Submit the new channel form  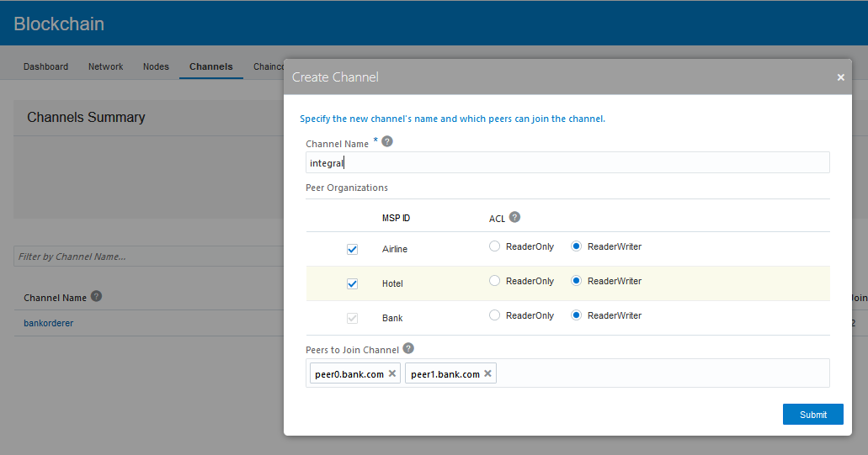coord(812,415)
